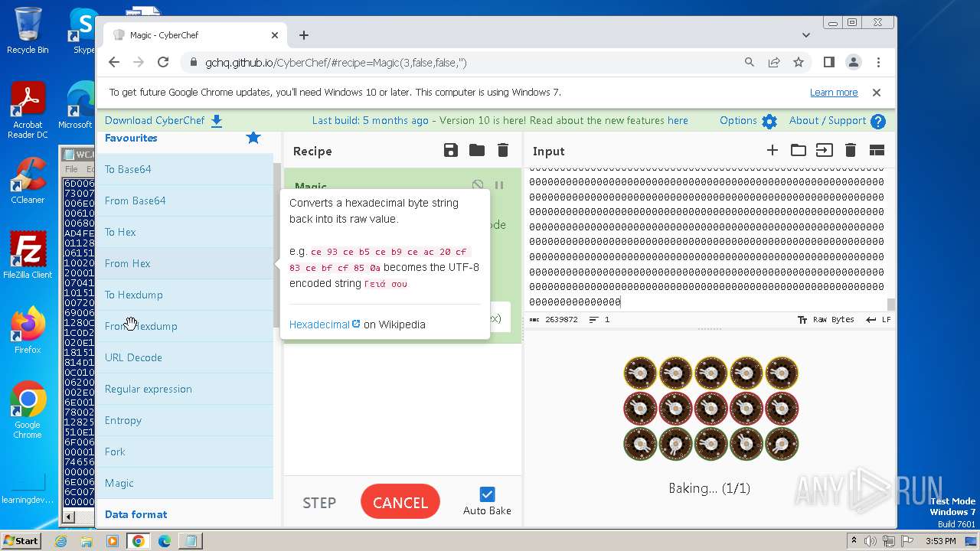Screen dimensions: 980x551
Task: Select the To Hexdump operation
Action: [x=185, y=295]
